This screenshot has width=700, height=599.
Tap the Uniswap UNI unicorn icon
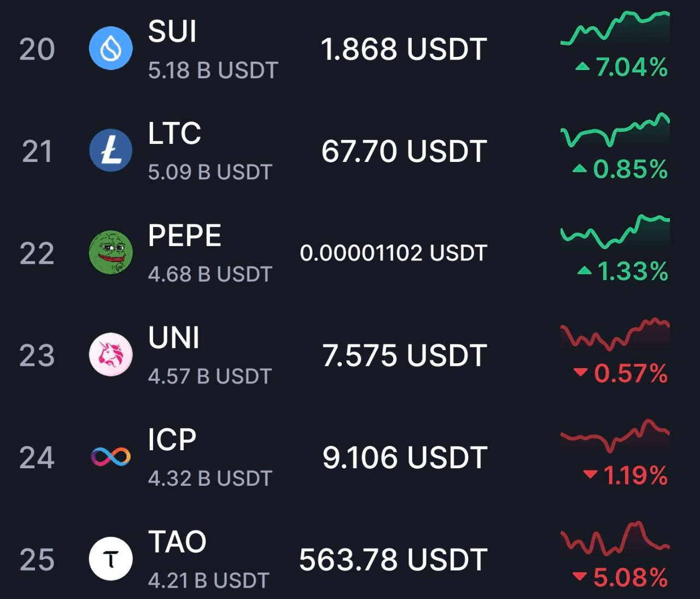(110, 354)
